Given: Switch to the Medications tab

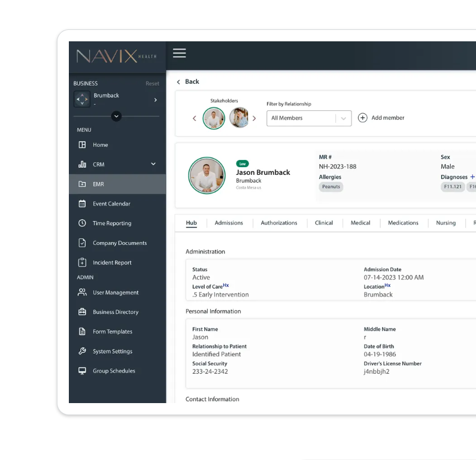Looking at the screenshot, I should click(x=403, y=223).
